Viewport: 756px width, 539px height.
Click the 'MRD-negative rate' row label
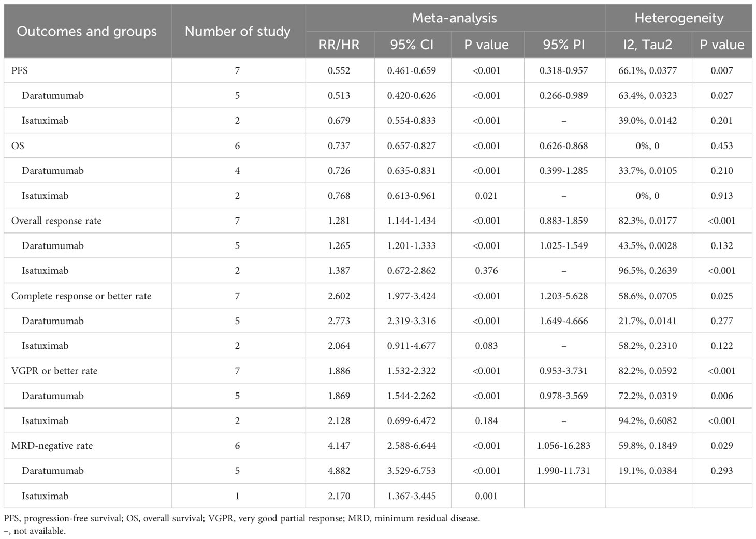point(52,446)
